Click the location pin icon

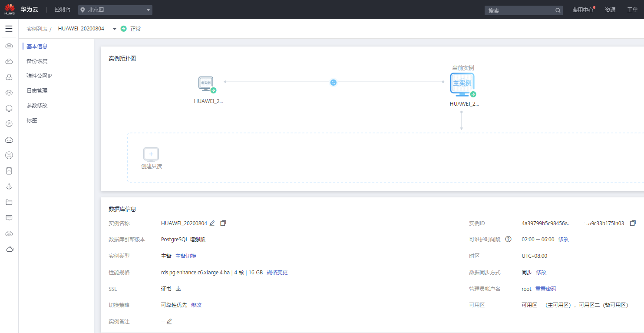pos(83,10)
